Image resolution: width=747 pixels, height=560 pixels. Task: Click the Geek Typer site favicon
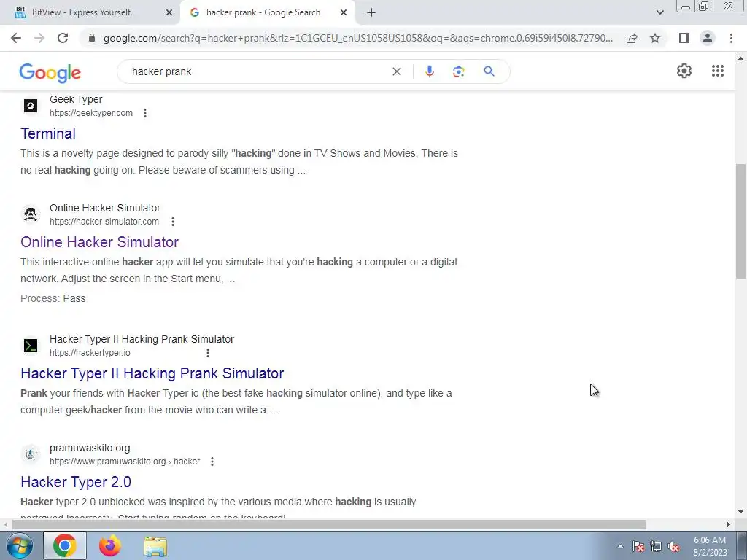point(31,106)
